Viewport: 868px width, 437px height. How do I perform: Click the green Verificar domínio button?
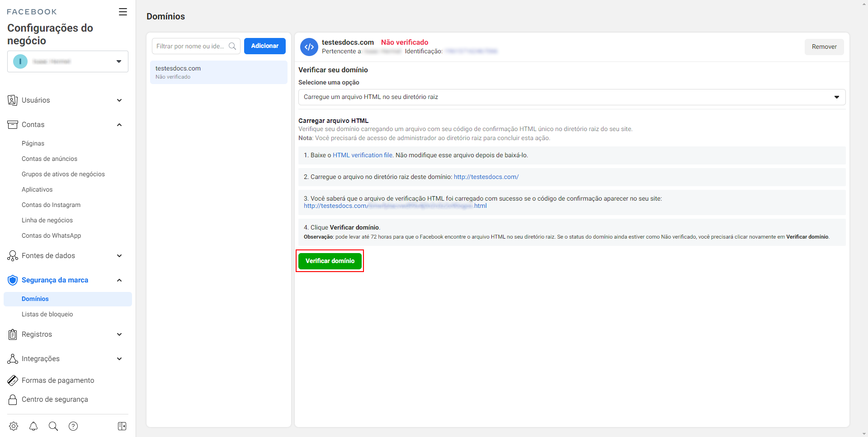coord(330,261)
